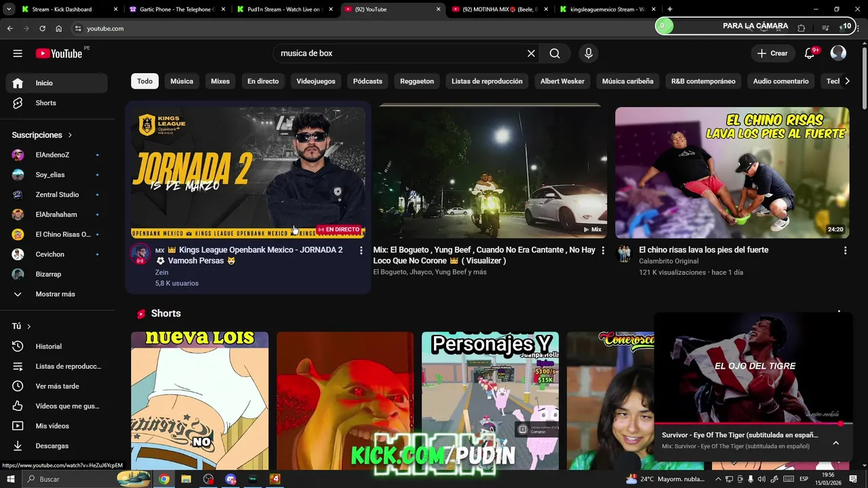This screenshot has width=868, height=488.
Task: Open the Kings League JORNADA 2 thumbnail
Action: [248, 173]
